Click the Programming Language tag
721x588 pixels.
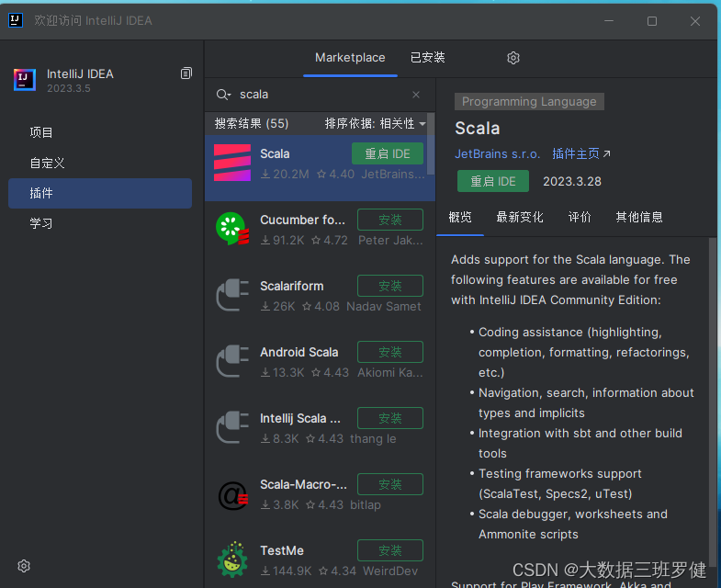[529, 102]
